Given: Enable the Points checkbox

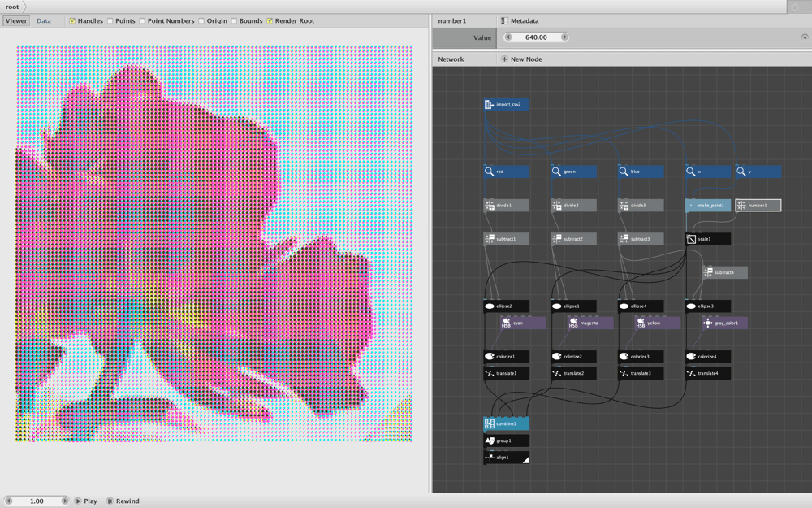Looking at the screenshot, I should [x=110, y=21].
